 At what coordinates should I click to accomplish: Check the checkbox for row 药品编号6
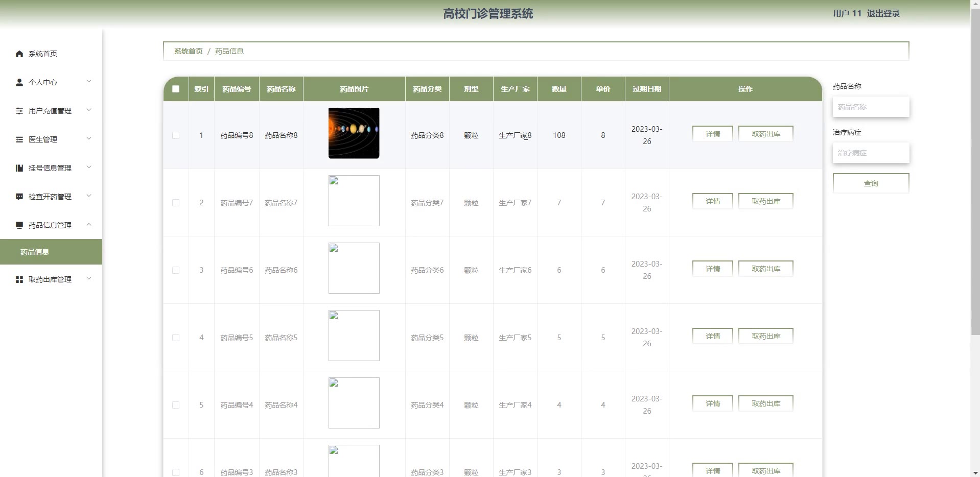tap(176, 270)
